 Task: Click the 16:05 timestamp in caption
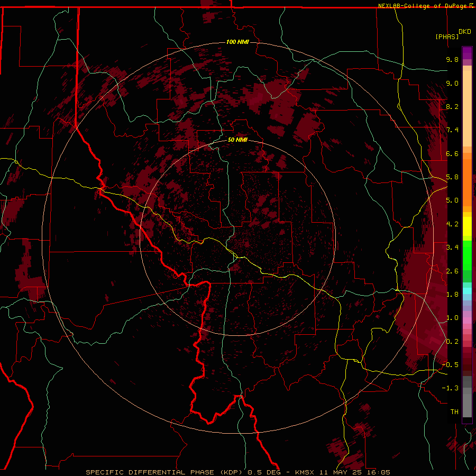point(379,472)
